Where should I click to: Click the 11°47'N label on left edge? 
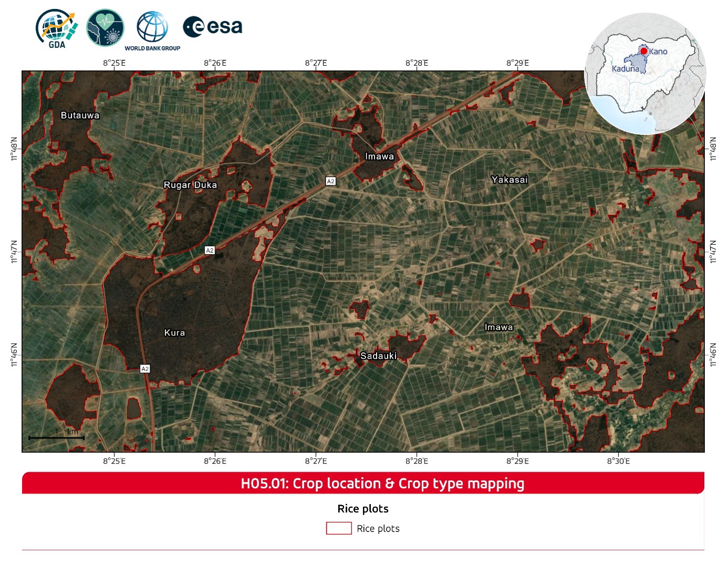click(x=14, y=252)
